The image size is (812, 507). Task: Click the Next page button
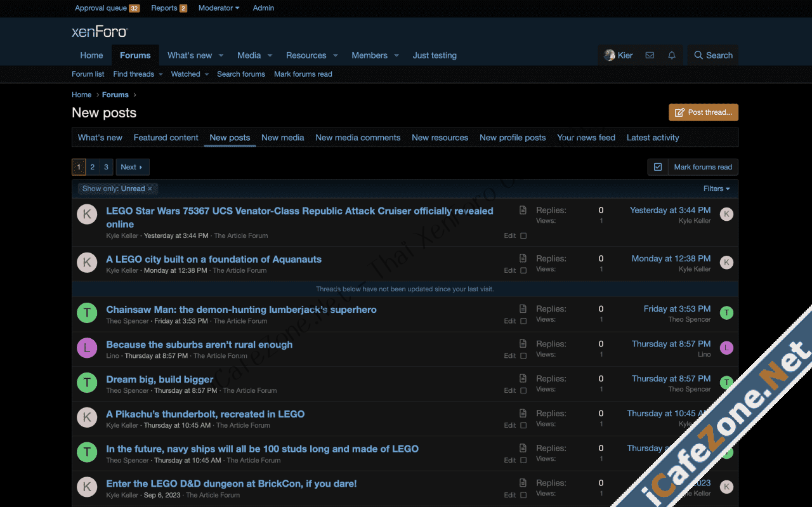tap(132, 167)
